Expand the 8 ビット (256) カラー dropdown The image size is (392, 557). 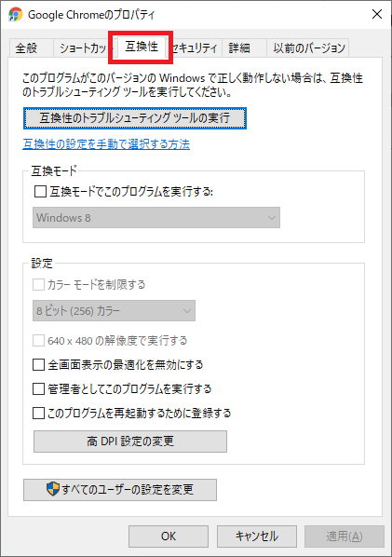114,311
